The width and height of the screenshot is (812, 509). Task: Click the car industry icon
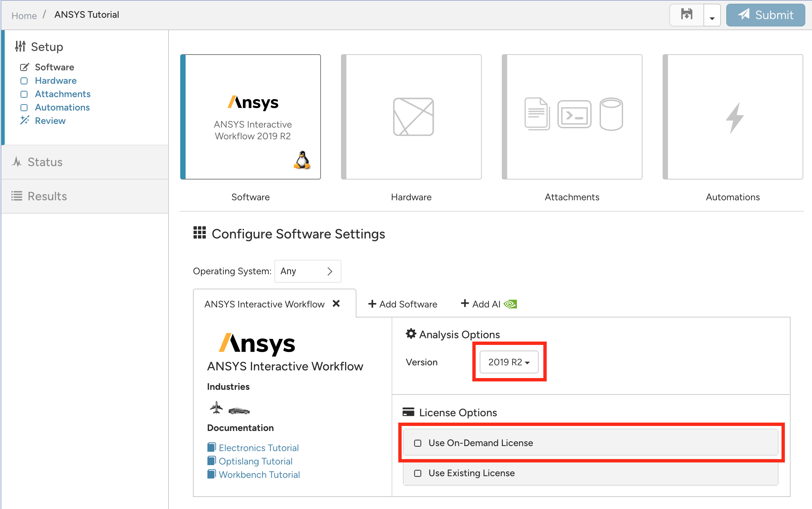tap(239, 411)
